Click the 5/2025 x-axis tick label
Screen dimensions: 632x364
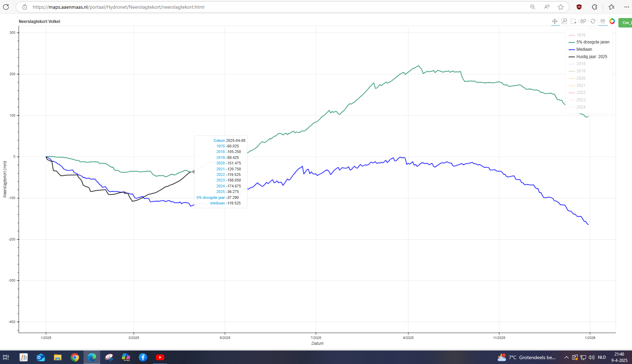225,338
